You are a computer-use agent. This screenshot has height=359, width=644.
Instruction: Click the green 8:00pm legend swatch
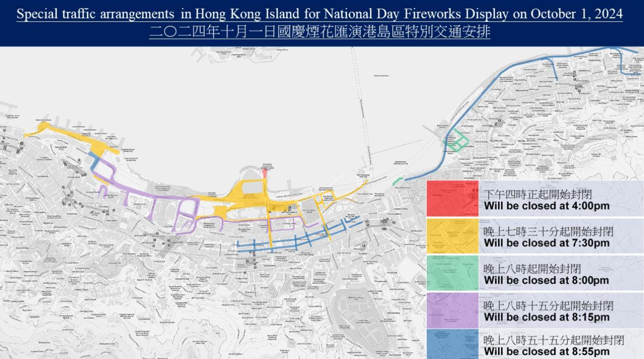[452, 273]
